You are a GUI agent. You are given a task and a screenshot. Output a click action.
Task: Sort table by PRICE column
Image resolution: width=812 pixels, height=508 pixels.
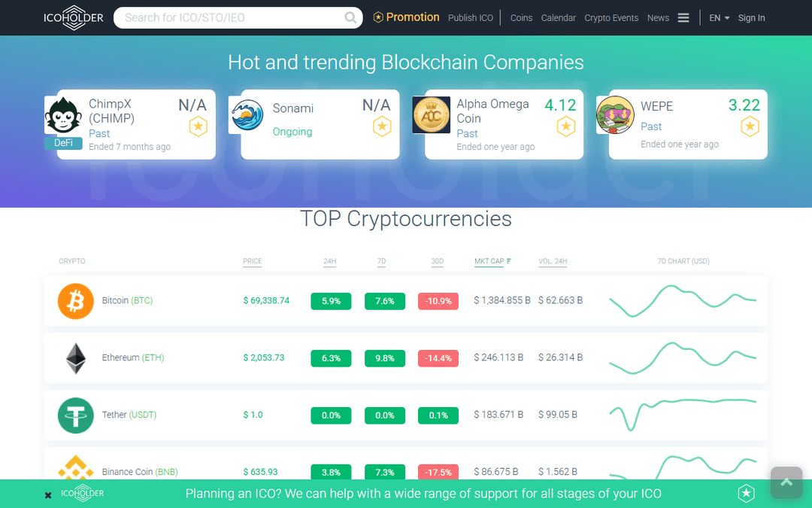click(x=253, y=261)
